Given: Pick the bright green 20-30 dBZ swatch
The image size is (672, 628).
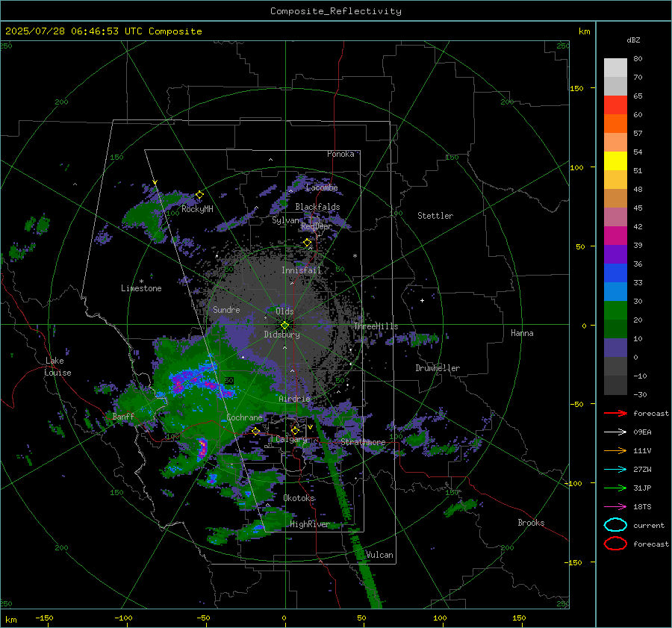Looking at the screenshot, I should coord(615,311).
